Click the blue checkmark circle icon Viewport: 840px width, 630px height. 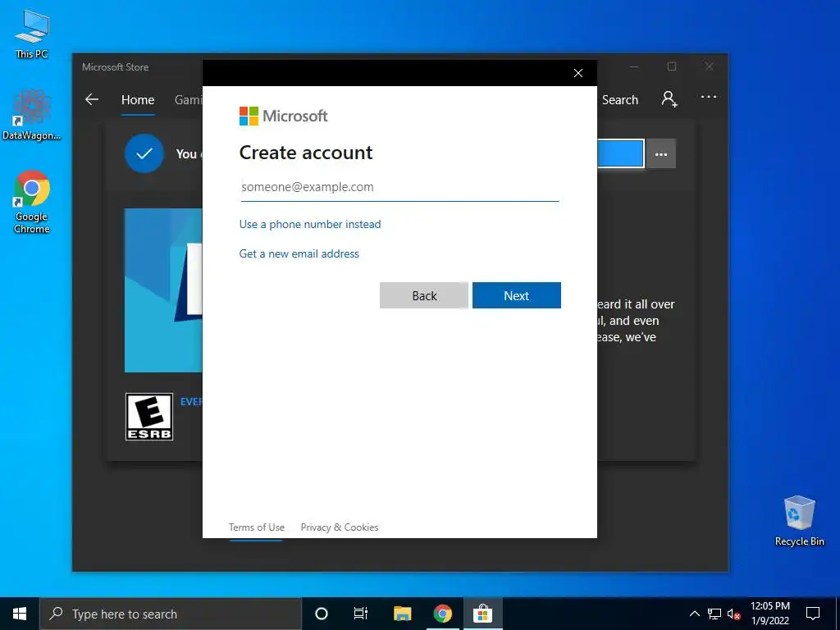click(x=144, y=153)
